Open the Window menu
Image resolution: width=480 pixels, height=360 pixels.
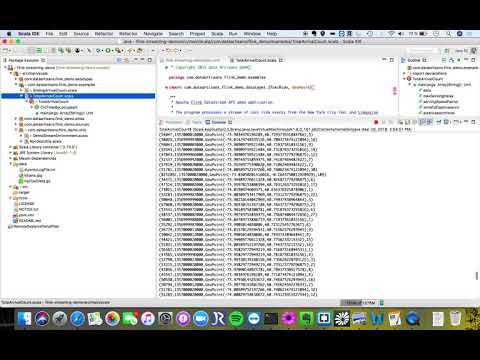[x=252, y=34]
